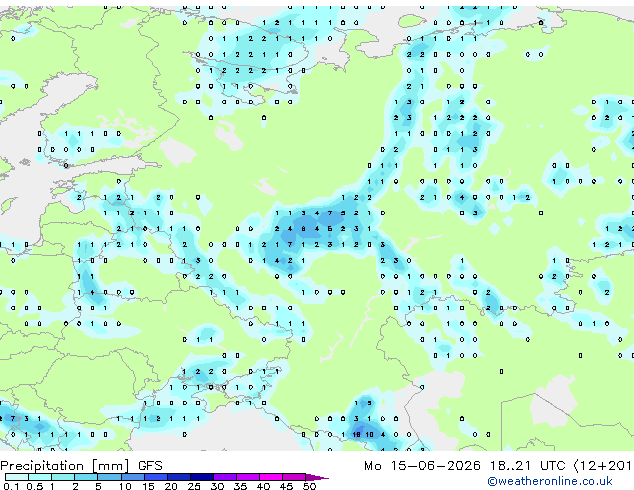The width and height of the screenshot is (634, 490).
Task: Click the legend label '25'
Action: click(x=194, y=486)
